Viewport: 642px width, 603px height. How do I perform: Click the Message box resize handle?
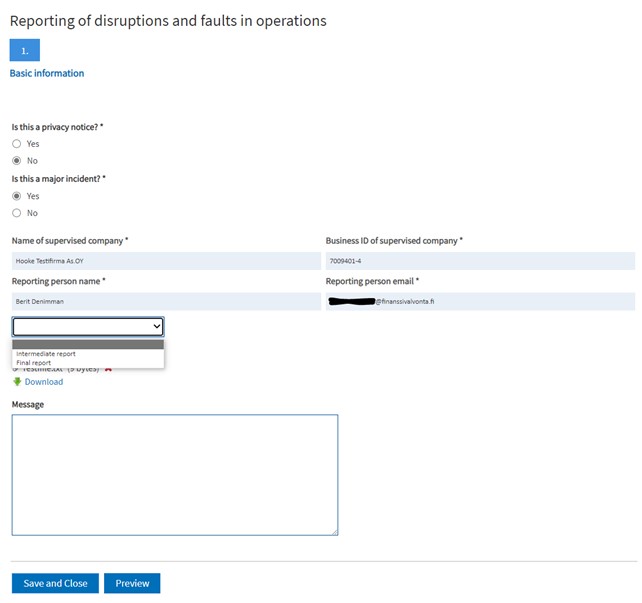click(x=334, y=531)
